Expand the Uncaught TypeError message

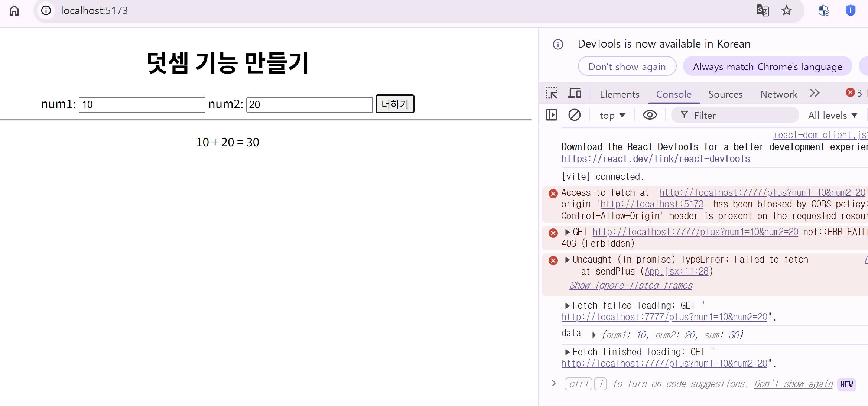567,260
